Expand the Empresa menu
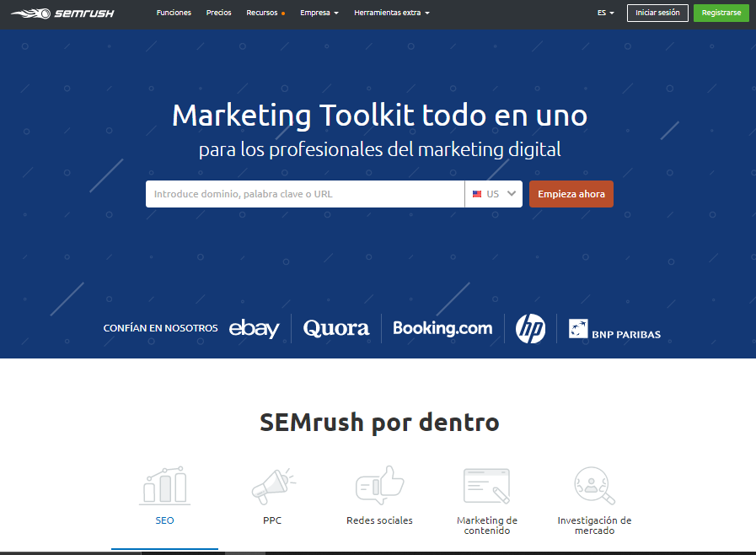Screen dimensions: 756x555 pyautogui.click(x=319, y=13)
